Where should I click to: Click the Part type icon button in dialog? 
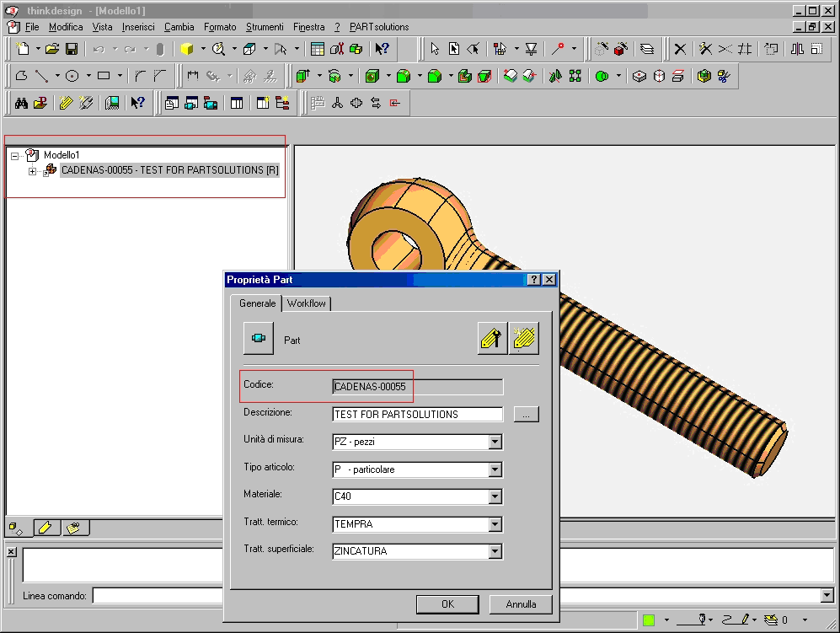coord(258,338)
